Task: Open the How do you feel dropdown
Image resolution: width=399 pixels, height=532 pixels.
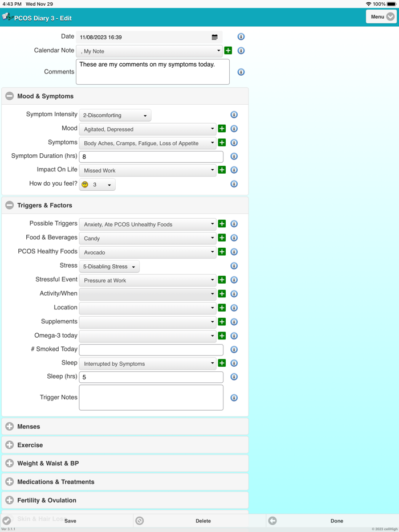Action: point(97,185)
